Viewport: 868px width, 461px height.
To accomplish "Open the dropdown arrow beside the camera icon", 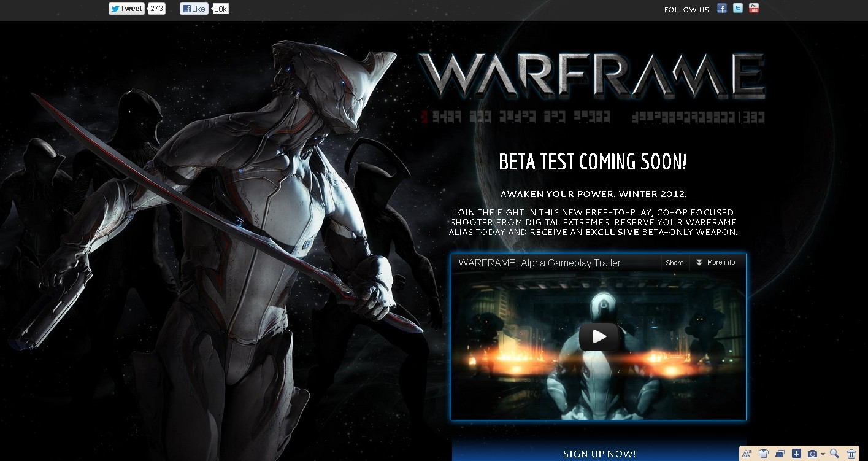I will pyautogui.click(x=823, y=454).
